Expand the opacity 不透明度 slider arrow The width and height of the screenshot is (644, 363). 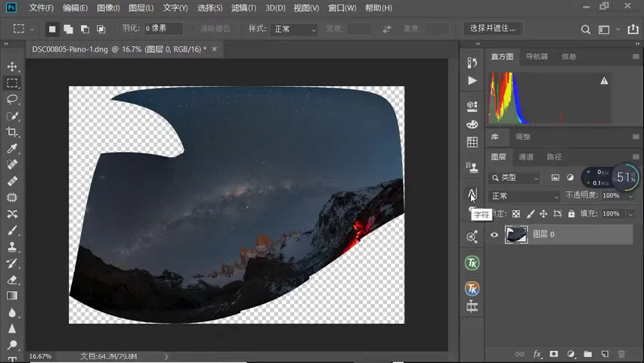(x=630, y=196)
